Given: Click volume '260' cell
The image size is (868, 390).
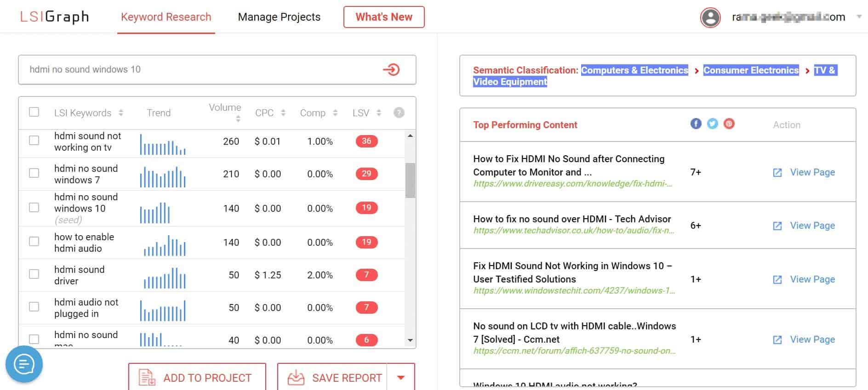Looking at the screenshot, I should click(231, 141).
